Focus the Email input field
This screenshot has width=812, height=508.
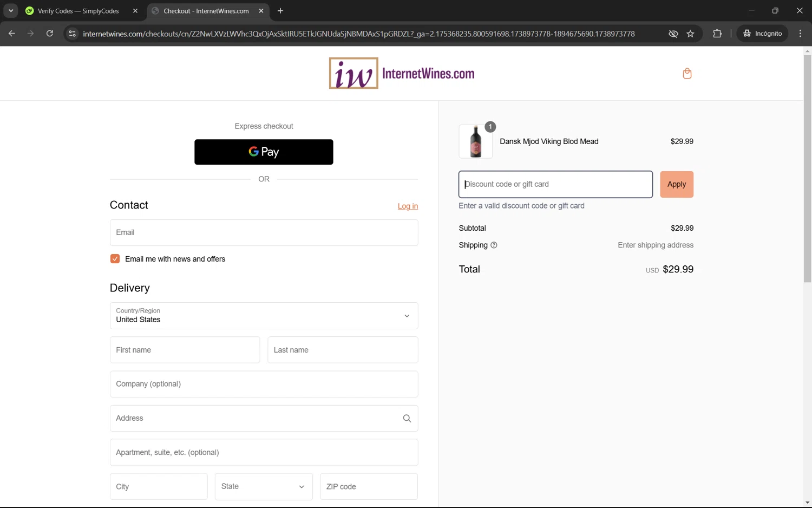pyautogui.click(x=264, y=232)
